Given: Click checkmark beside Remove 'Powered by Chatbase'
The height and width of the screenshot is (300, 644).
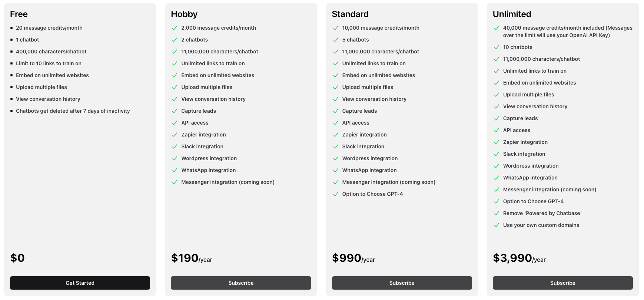Looking at the screenshot, I should [x=497, y=213].
